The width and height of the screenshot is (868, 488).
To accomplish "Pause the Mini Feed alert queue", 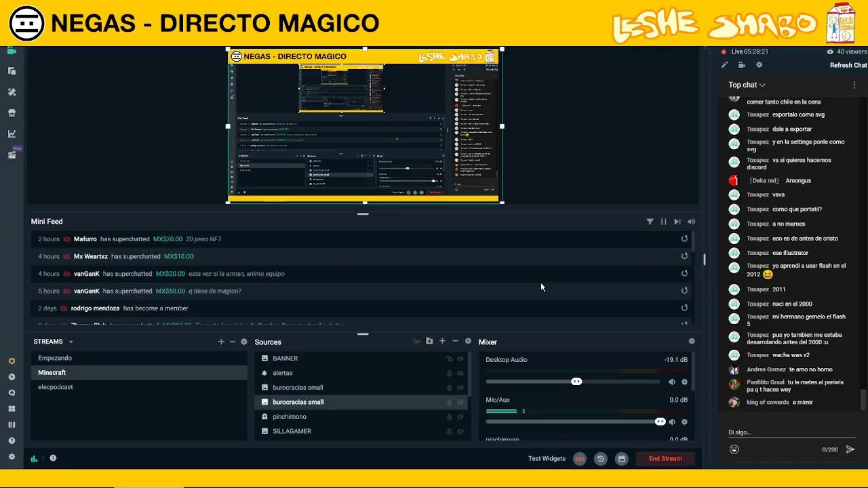I will pos(663,222).
